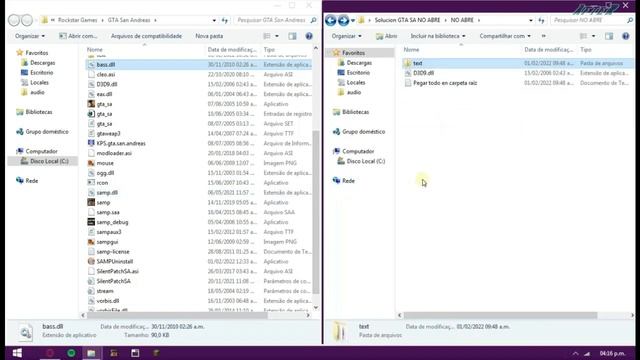Select the samp application file
Screen dimensions: 640x360
103,202
